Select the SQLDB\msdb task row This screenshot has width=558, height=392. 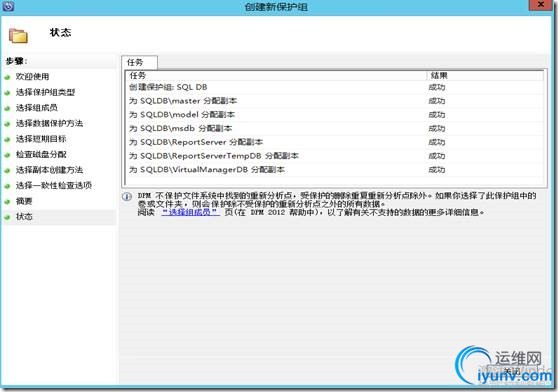coord(335,128)
